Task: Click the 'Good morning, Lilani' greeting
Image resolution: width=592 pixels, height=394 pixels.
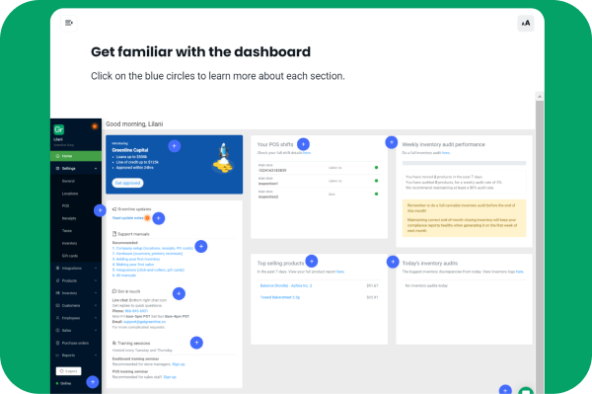Action: 134,124
